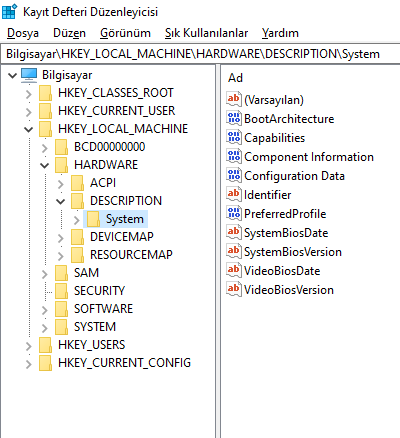Screen dimensions: 400x438
Task: Select the SystemBiosVersion value name
Action: (293, 252)
